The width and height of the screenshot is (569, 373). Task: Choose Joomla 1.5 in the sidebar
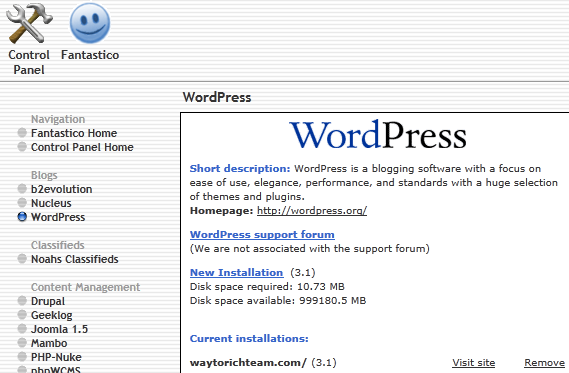pos(60,329)
